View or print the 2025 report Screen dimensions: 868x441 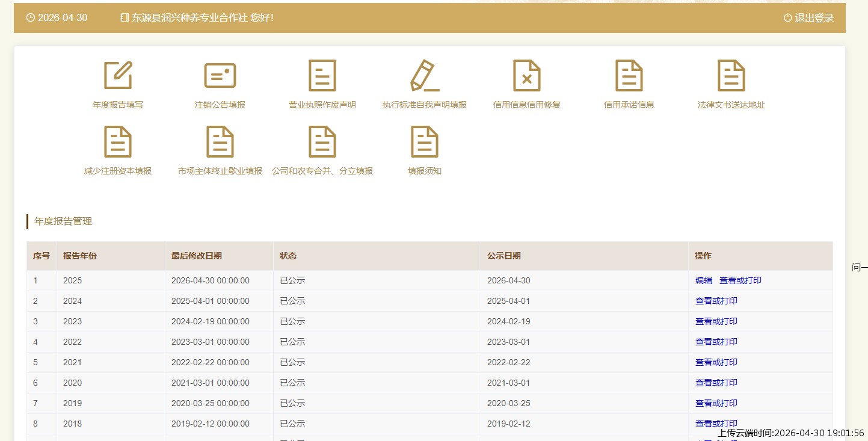(x=740, y=280)
